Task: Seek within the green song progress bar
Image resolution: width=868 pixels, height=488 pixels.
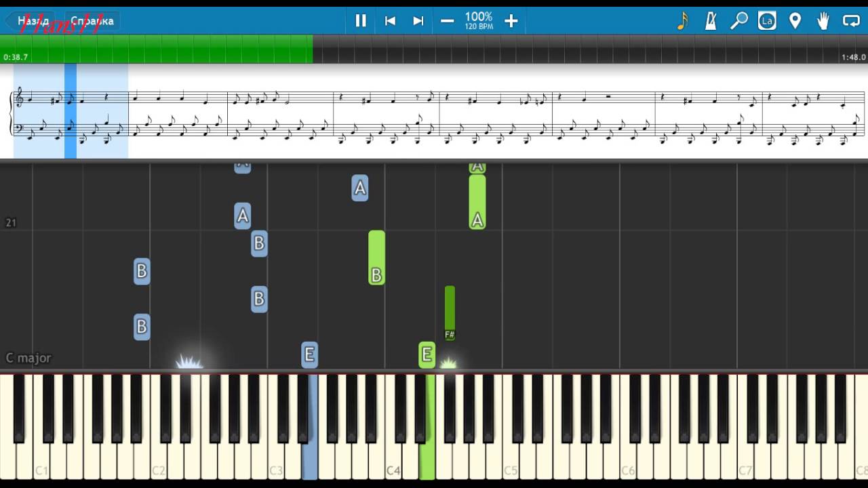Action: [x=157, y=49]
